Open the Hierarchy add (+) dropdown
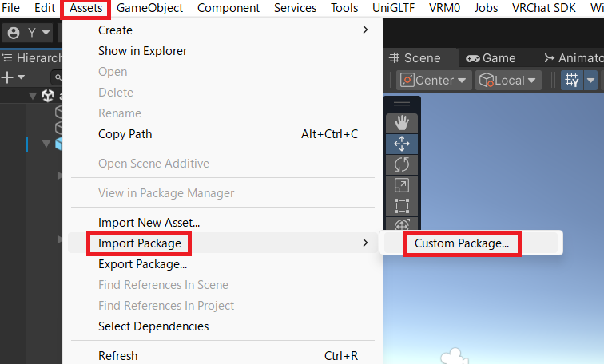Viewport: 604px width, 364px height. tap(14, 77)
